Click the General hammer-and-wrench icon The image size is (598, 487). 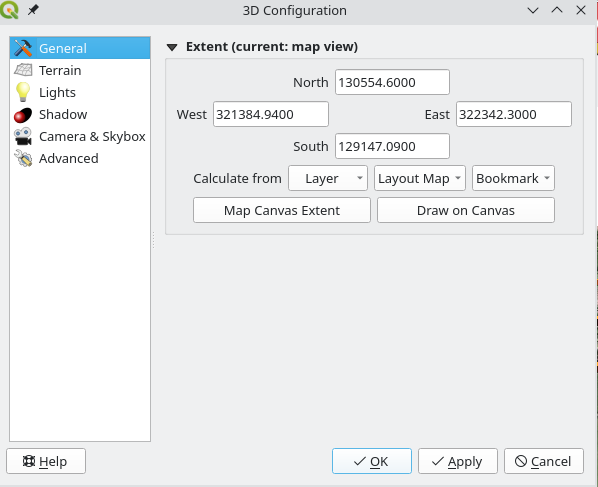pyautogui.click(x=23, y=48)
